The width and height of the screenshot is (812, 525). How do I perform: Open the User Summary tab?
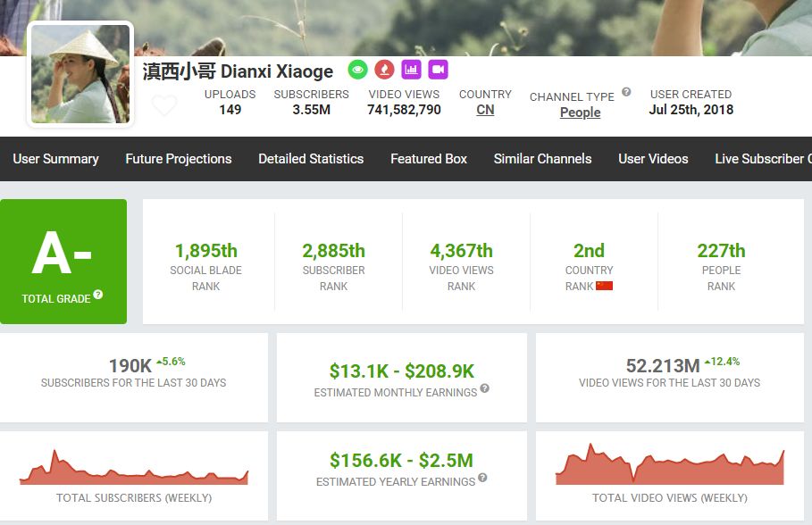point(56,159)
